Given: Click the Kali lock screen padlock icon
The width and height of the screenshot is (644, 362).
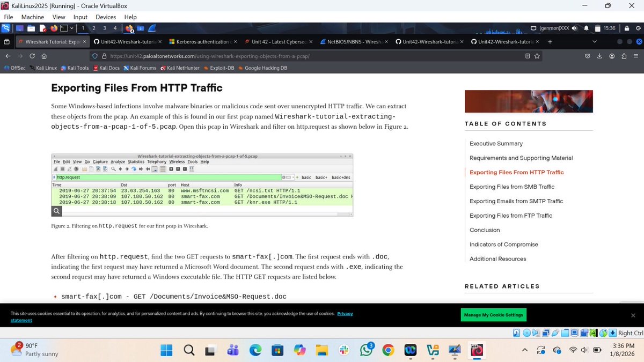Looking at the screenshot, I should click(626, 28).
